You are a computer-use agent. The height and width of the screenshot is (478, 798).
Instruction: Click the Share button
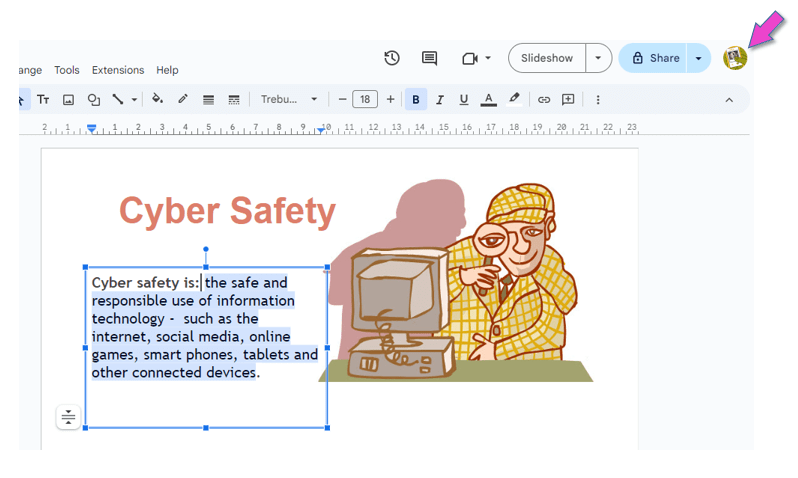655,58
